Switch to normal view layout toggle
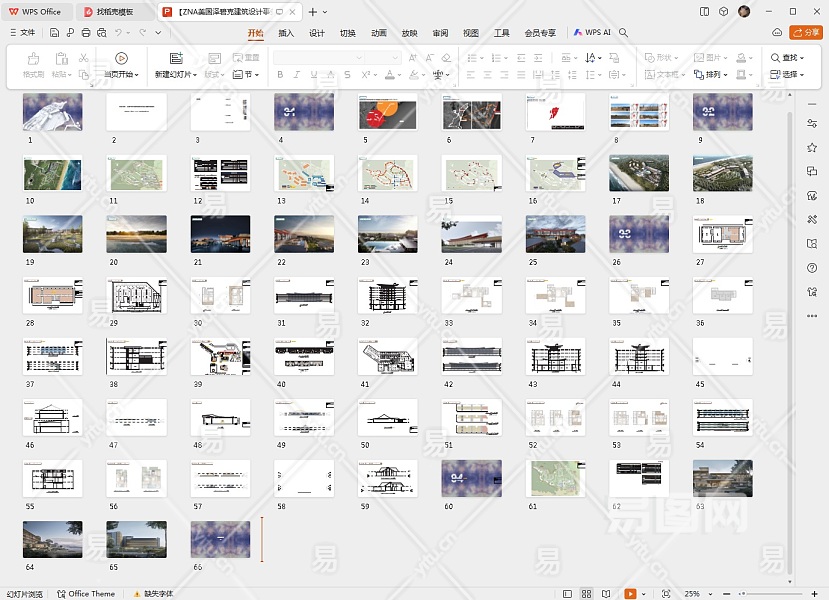 [x=567, y=594]
